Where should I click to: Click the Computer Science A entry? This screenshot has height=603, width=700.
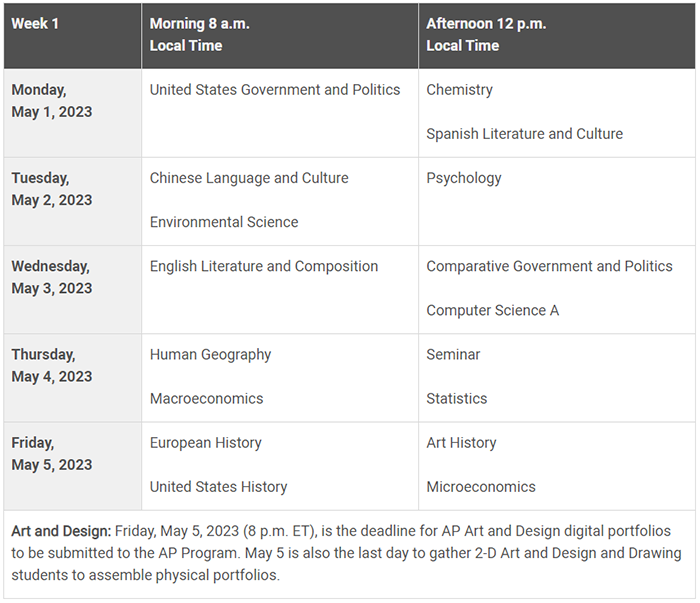[492, 310]
